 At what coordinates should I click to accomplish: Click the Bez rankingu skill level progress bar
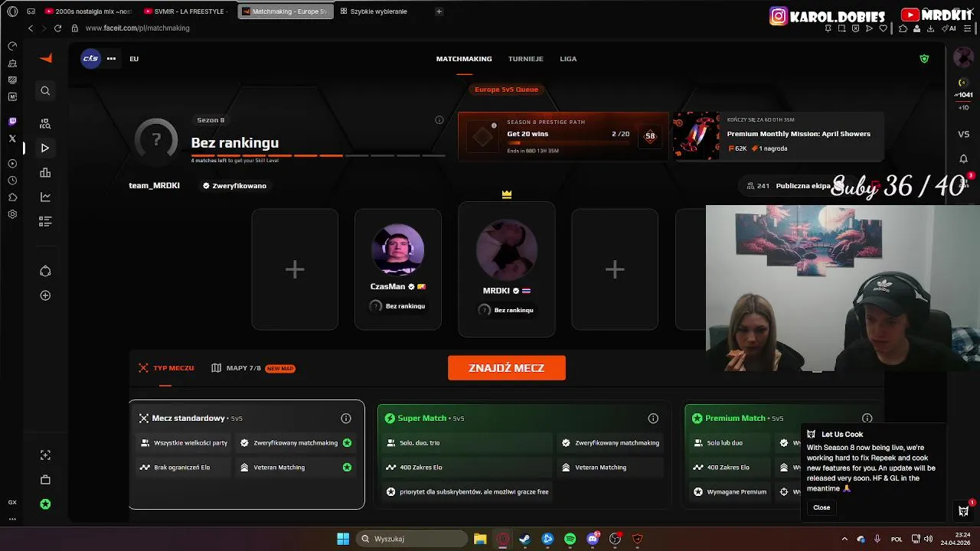[x=318, y=156]
